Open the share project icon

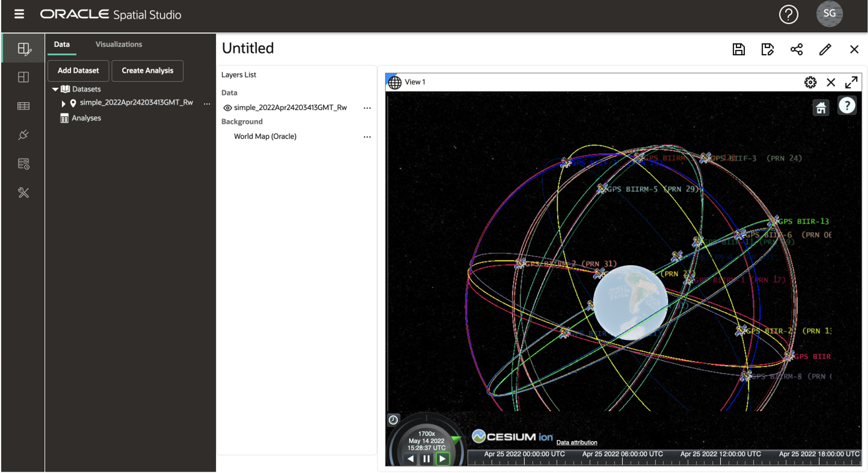point(796,49)
